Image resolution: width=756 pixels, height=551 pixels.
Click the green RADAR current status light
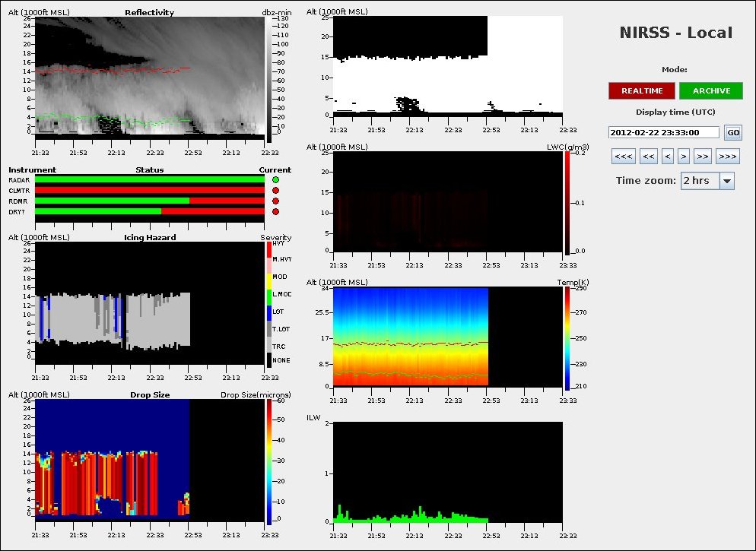[275, 180]
